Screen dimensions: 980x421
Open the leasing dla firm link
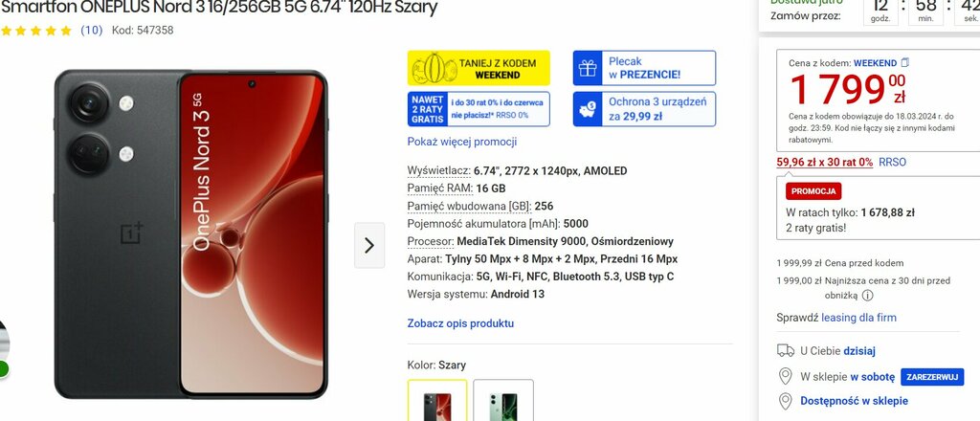coord(858,318)
